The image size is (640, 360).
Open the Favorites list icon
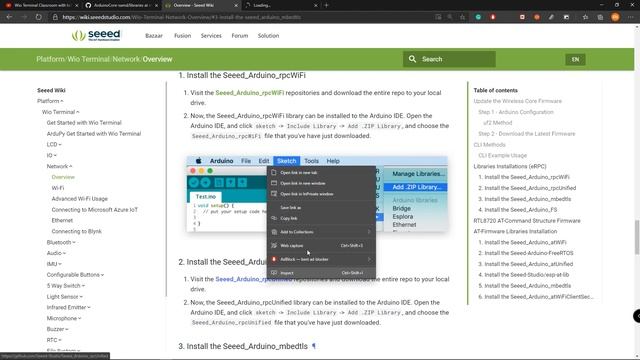[585, 17]
